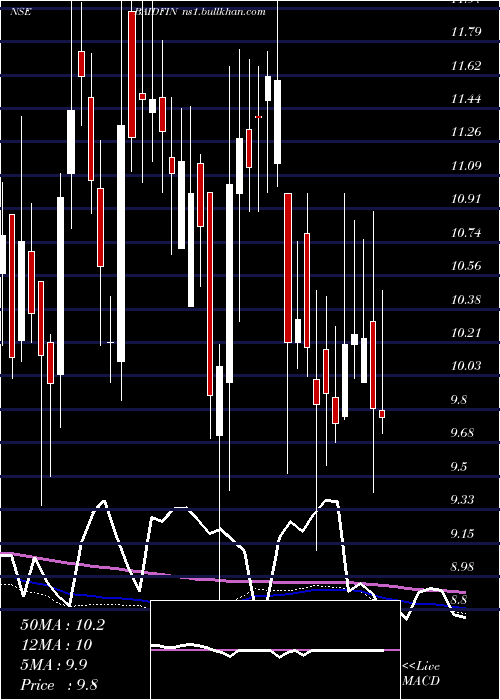Click the 12MA : 10 readout

[56, 645]
